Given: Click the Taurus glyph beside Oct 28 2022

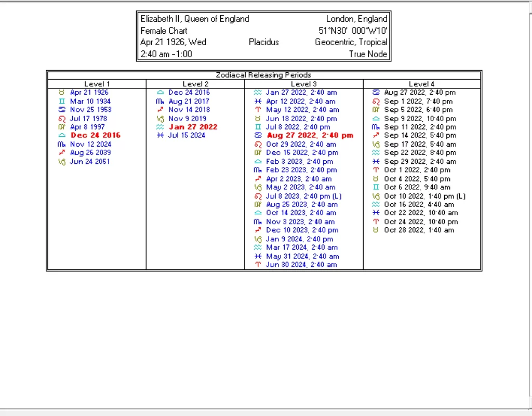Looking at the screenshot, I should tap(376, 230).
